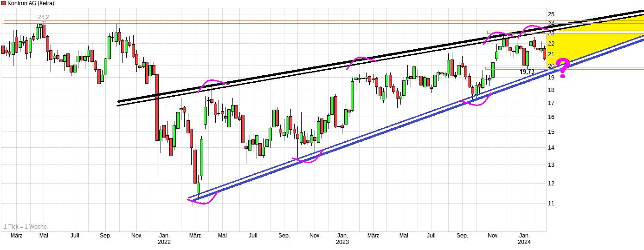Click the Jan. label above 2024
Image resolution: width=644 pixels, height=250 pixels.
point(524,236)
